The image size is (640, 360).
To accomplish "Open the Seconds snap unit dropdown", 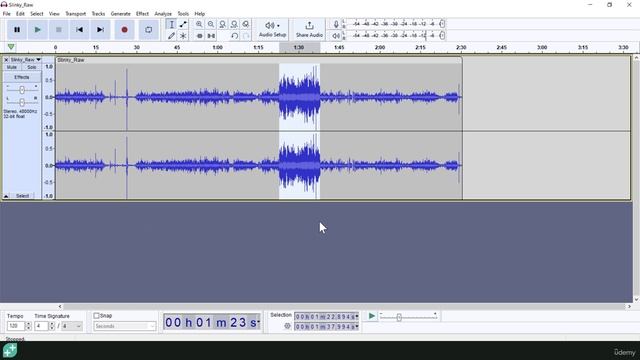I will tap(124, 326).
